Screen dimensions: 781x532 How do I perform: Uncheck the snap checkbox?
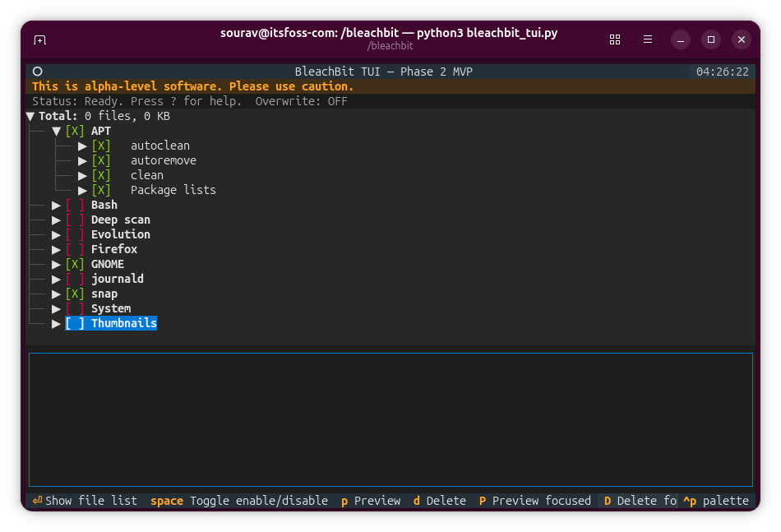(75, 294)
